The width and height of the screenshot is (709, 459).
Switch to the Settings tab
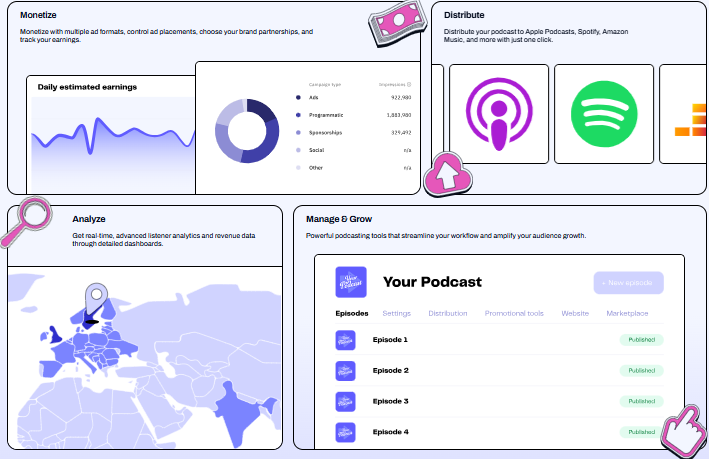397,313
